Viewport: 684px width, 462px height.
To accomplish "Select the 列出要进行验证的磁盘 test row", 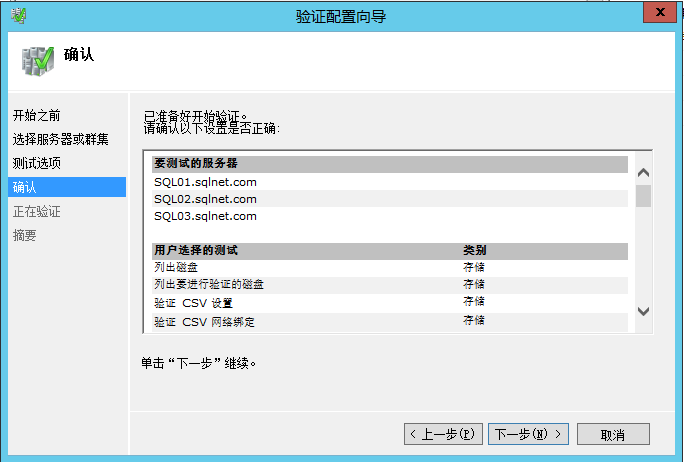I will [x=390, y=285].
